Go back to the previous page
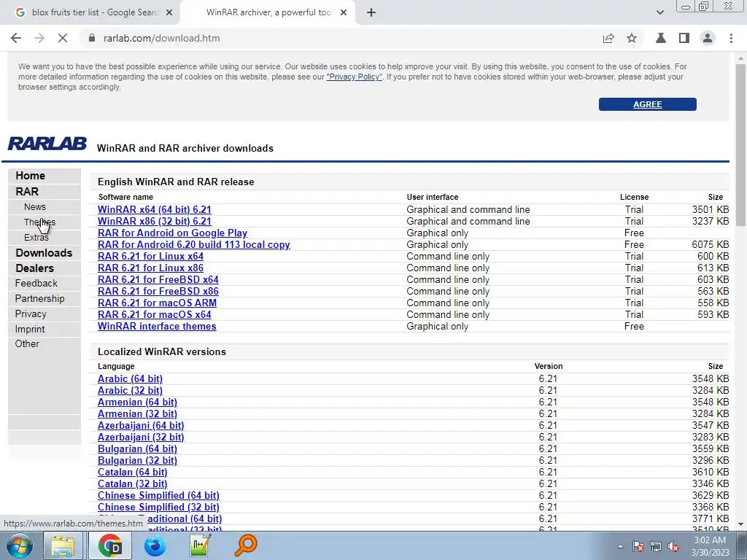 point(16,38)
